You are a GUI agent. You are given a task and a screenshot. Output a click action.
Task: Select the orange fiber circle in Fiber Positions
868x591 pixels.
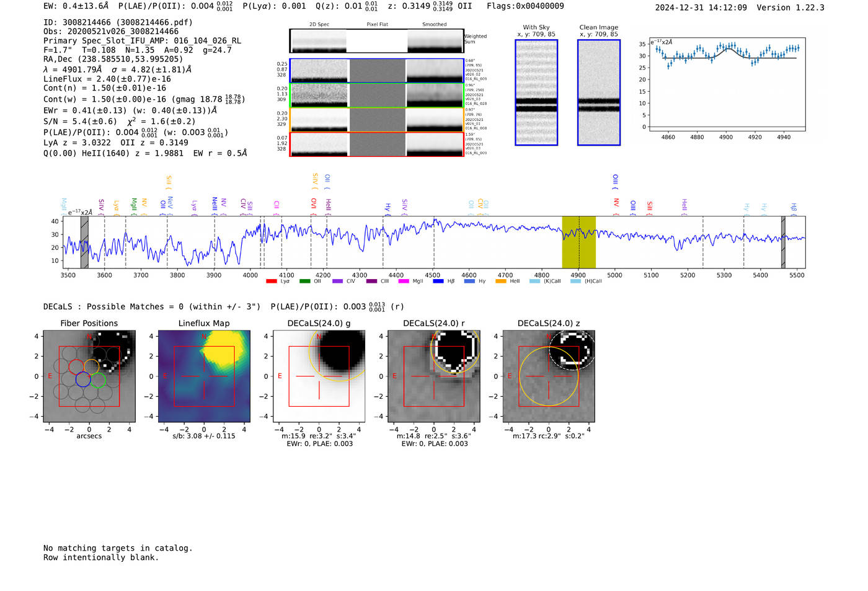pyautogui.click(x=91, y=367)
